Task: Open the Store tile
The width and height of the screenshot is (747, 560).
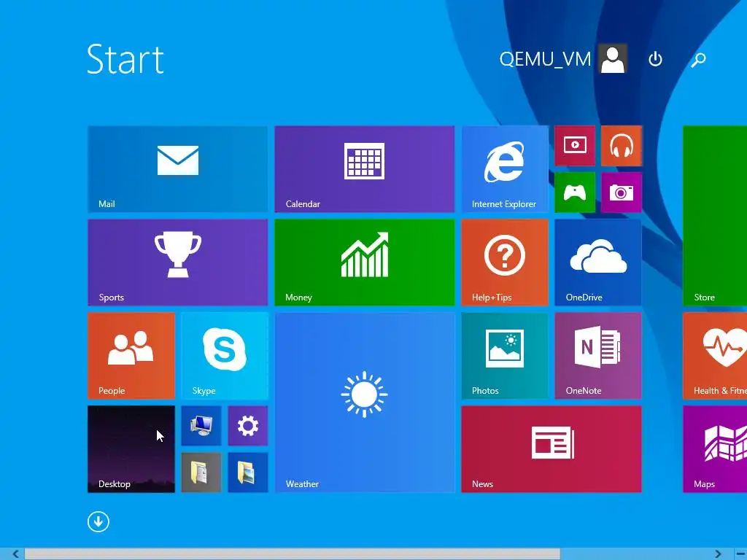Action: click(715, 216)
